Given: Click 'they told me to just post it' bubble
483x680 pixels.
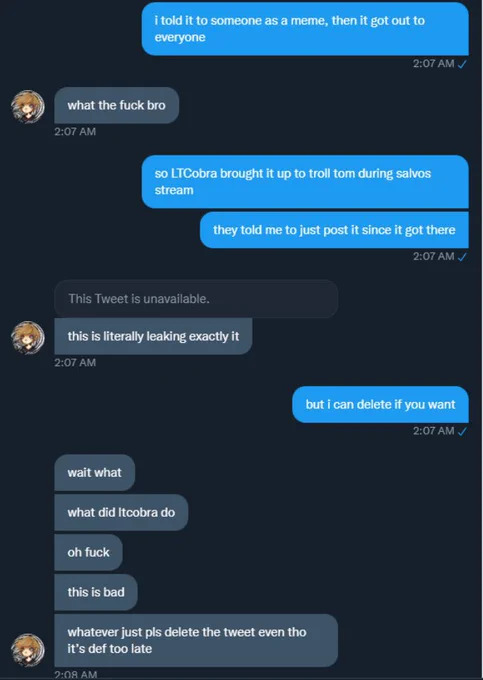Looking at the screenshot, I should coord(334,230).
